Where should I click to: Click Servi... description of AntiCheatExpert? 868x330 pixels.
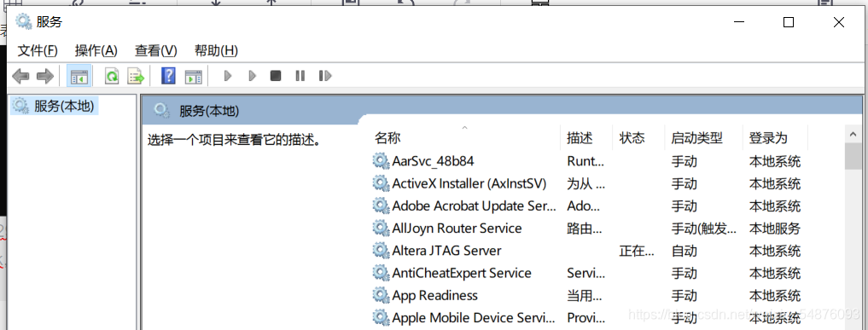pyautogui.click(x=586, y=273)
